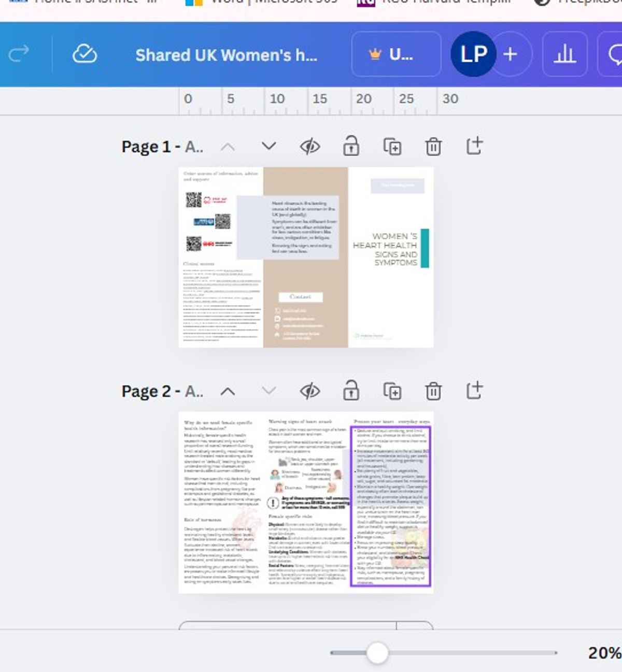Duplicate Page 1
Viewport: 622px width, 672px height.
(392, 147)
